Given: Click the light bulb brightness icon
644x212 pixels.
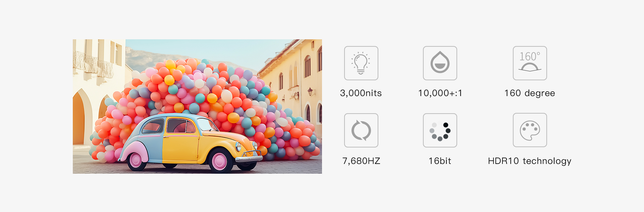Looking at the screenshot, I should click(361, 63).
